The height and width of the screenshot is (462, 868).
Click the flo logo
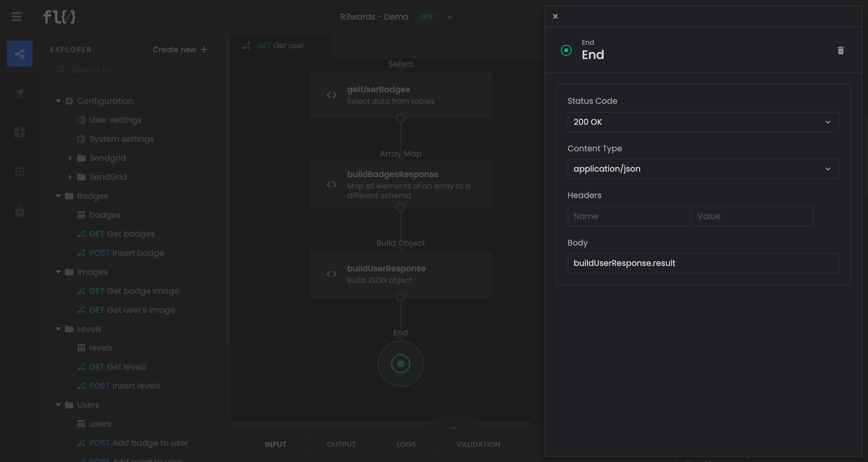coord(59,17)
